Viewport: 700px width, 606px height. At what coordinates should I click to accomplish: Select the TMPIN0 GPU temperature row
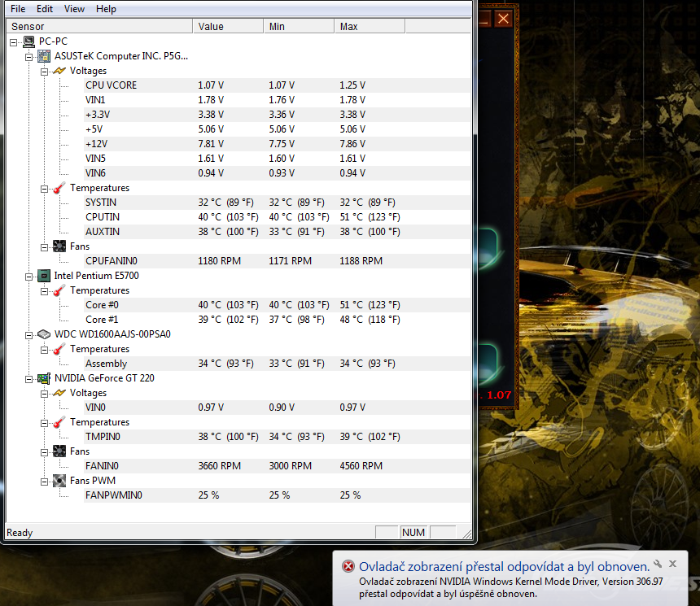[x=277, y=437]
